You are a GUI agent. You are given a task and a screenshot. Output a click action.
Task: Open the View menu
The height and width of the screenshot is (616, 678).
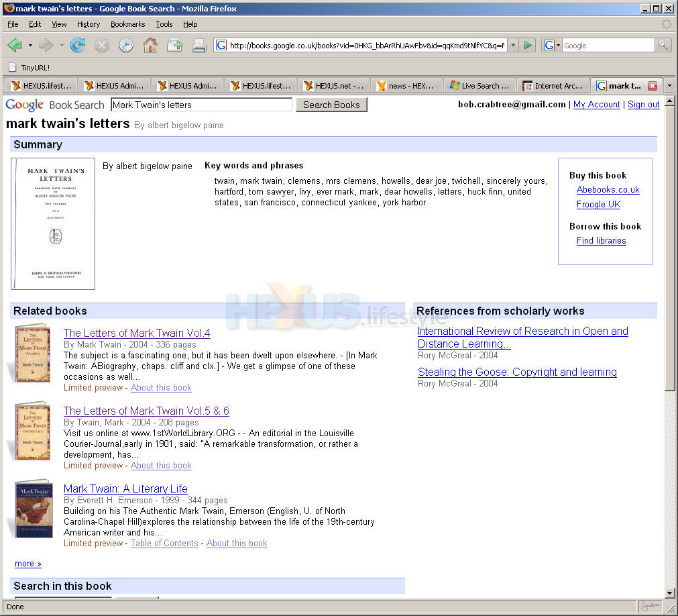pos(59,24)
